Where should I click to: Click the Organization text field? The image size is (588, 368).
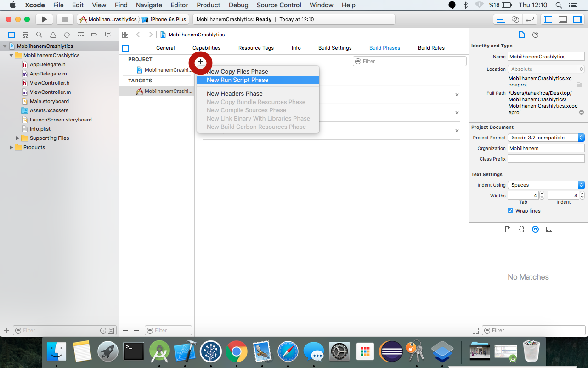pos(546,148)
